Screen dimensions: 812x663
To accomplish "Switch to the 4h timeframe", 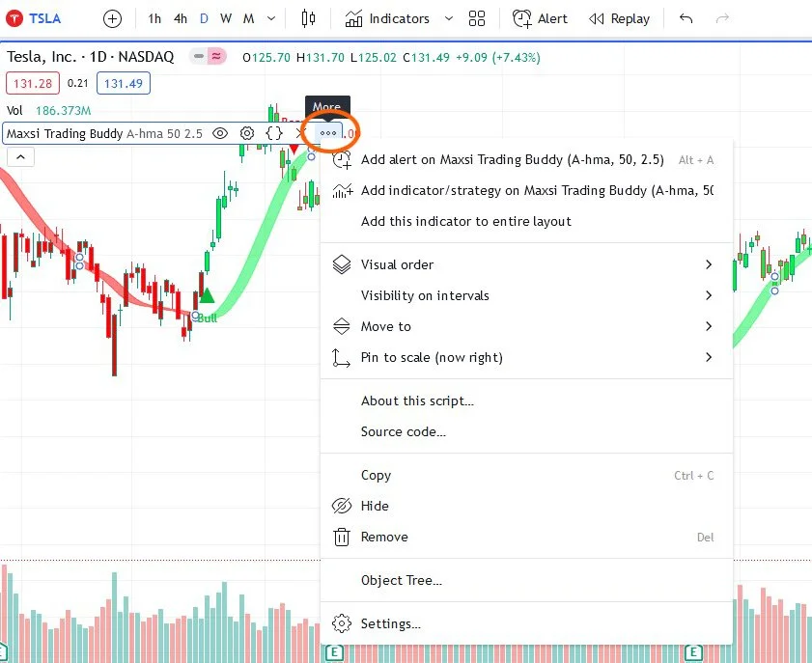I will 181,19.
